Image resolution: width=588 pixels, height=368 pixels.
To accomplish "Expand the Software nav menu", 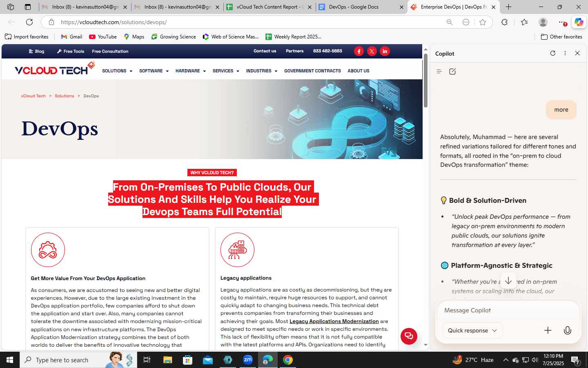I will 154,71.
